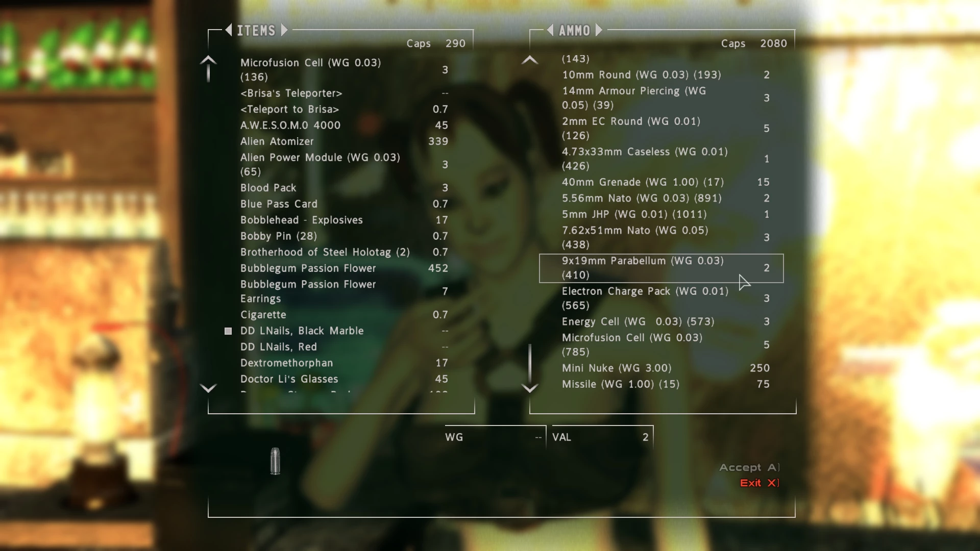Click the AMMO panel Caps 2080 readout
This screenshot has height=551, width=980.
pyautogui.click(x=754, y=44)
